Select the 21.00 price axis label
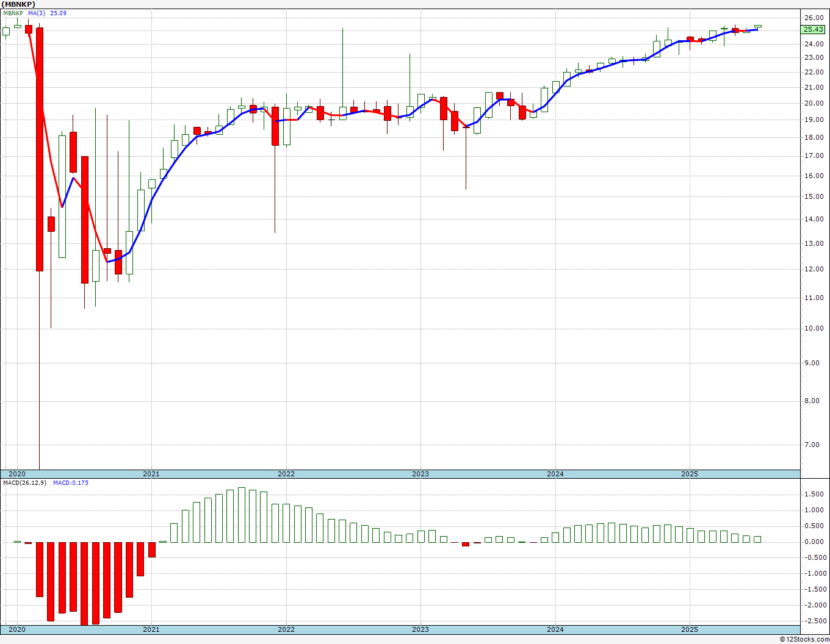 814,88
